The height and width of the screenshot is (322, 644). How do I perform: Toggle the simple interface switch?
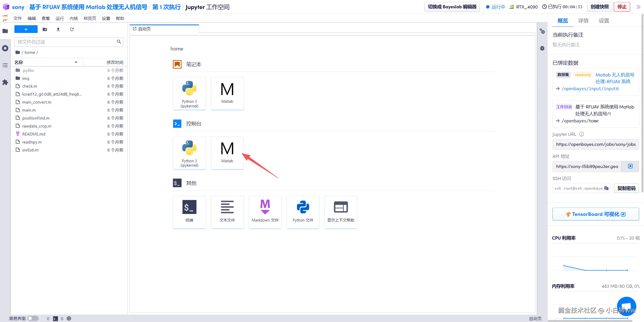(33, 318)
